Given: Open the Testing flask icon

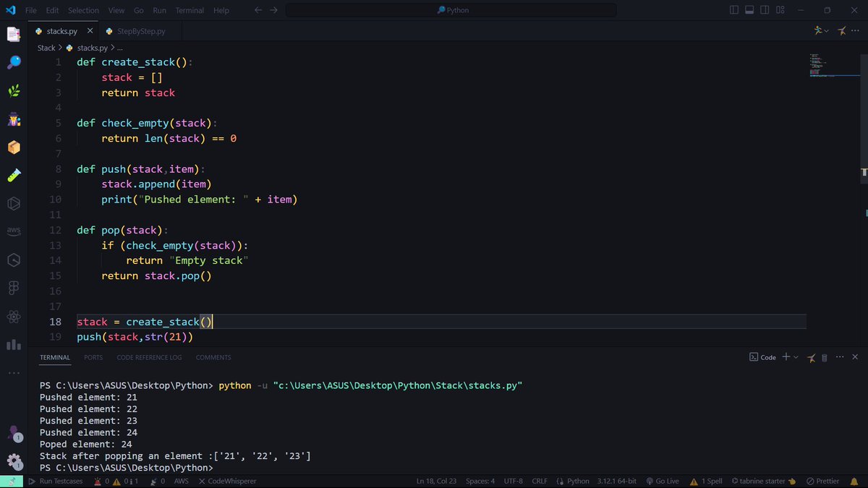Looking at the screenshot, I should click(x=14, y=175).
